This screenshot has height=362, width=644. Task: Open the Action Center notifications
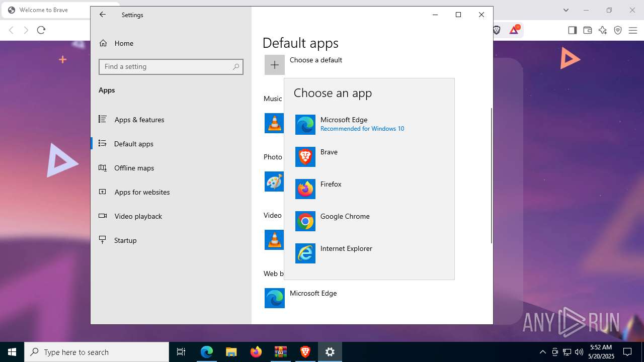(x=628, y=352)
